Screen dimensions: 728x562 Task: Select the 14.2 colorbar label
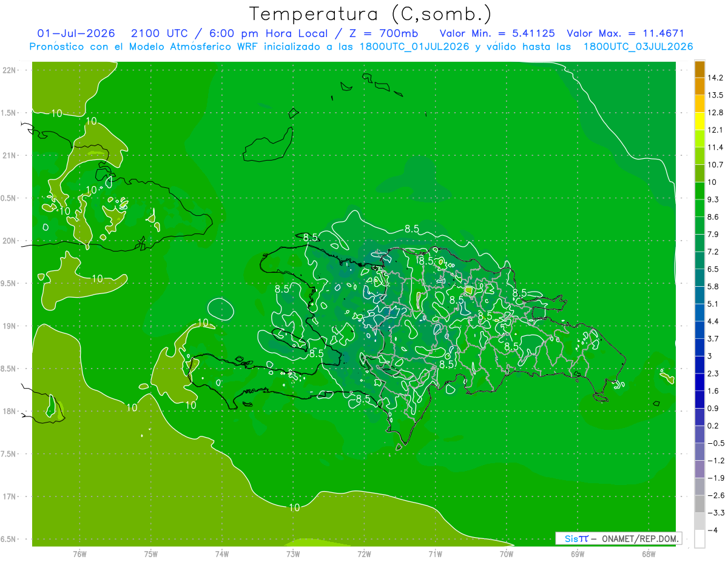pyautogui.click(x=715, y=78)
